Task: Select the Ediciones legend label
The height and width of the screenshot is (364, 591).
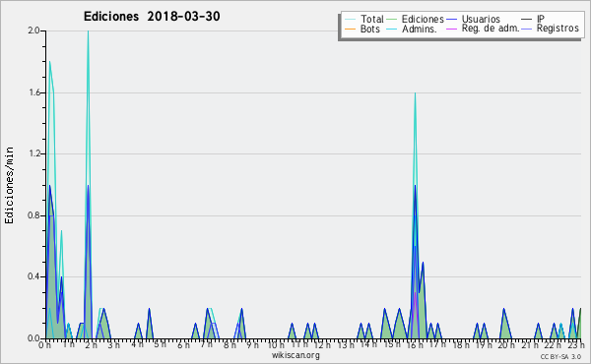Action: (423, 19)
